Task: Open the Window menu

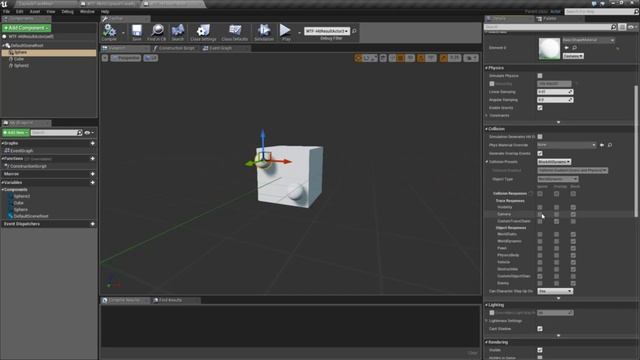Action: coord(87,12)
